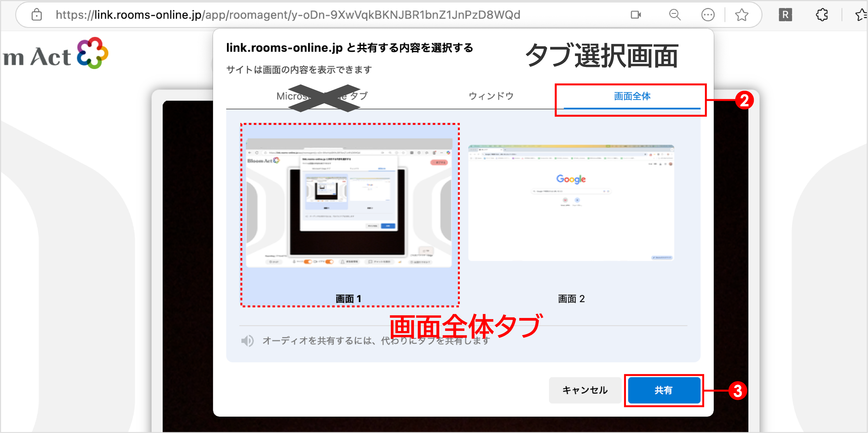Viewport: 868px width, 433px height.
Task: Add page to favorites with star icon
Action: 742,15
